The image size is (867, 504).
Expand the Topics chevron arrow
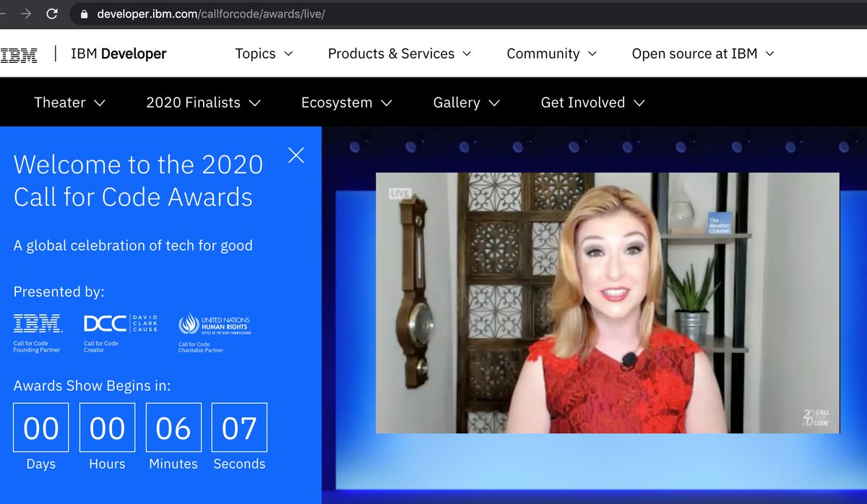288,54
